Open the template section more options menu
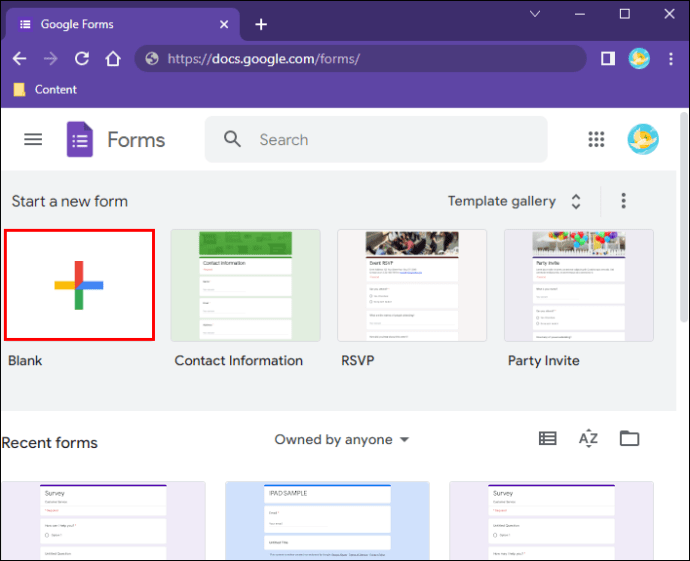 click(x=623, y=201)
